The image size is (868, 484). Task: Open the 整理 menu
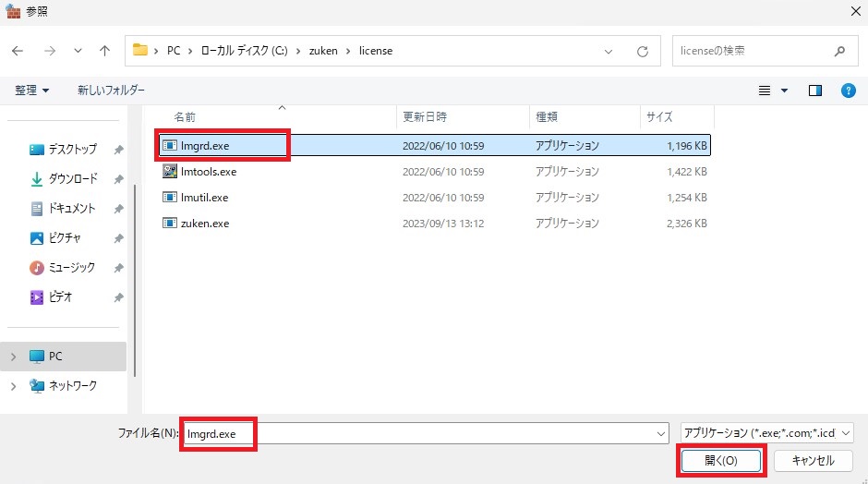tap(31, 91)
